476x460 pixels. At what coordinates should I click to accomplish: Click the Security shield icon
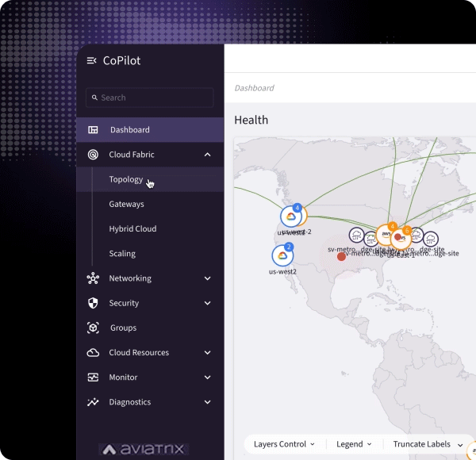[x=93, y=303]
